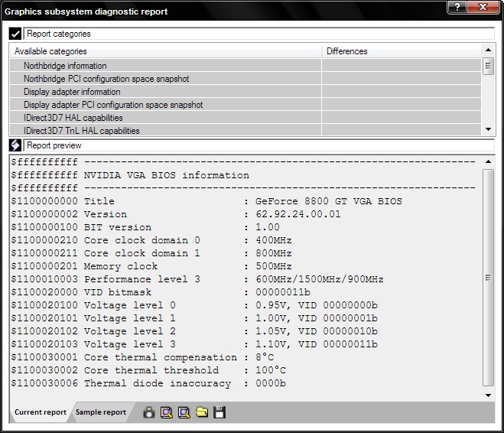The height and width of the screenshot is (433, 504).
Task: Toggle checkmark for IDirect3D7 HAL capabilities
Action: 18,118
